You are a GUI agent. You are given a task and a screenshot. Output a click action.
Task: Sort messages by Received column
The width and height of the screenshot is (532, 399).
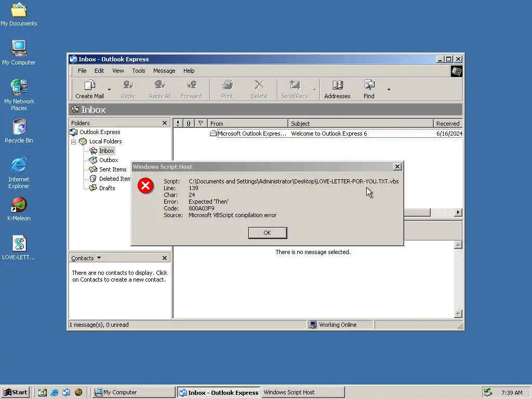click(x=448, y=124)
